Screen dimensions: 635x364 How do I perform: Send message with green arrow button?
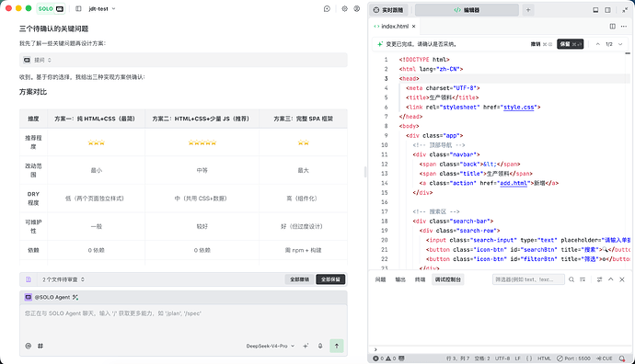coord(337,346)
